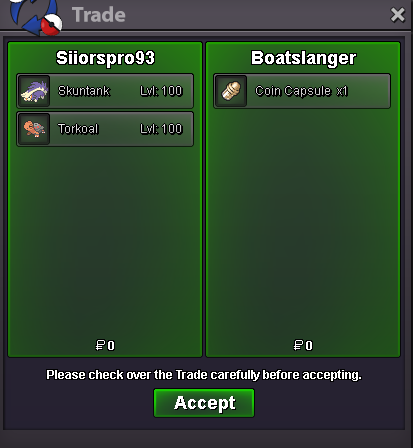The height and width of the screenshot is (448, 413).
Task: Click the Coin Capsule item icon
Action: [231, 91]
